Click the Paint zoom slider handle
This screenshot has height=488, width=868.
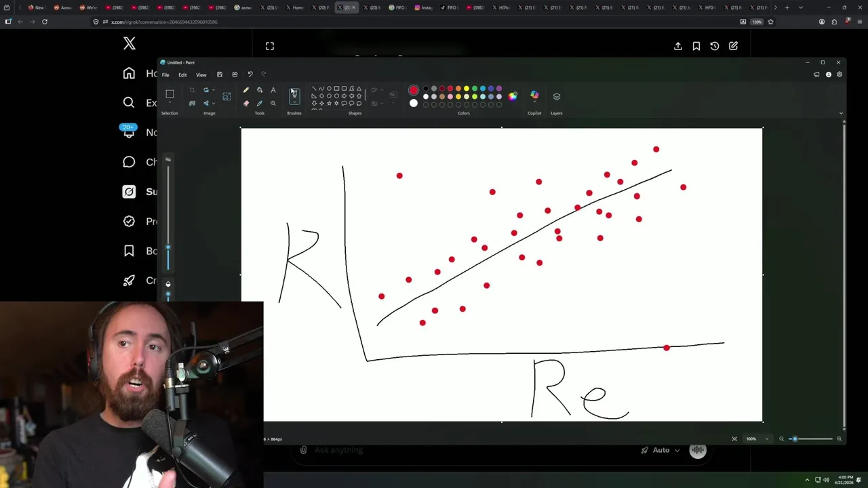[794, 439]
